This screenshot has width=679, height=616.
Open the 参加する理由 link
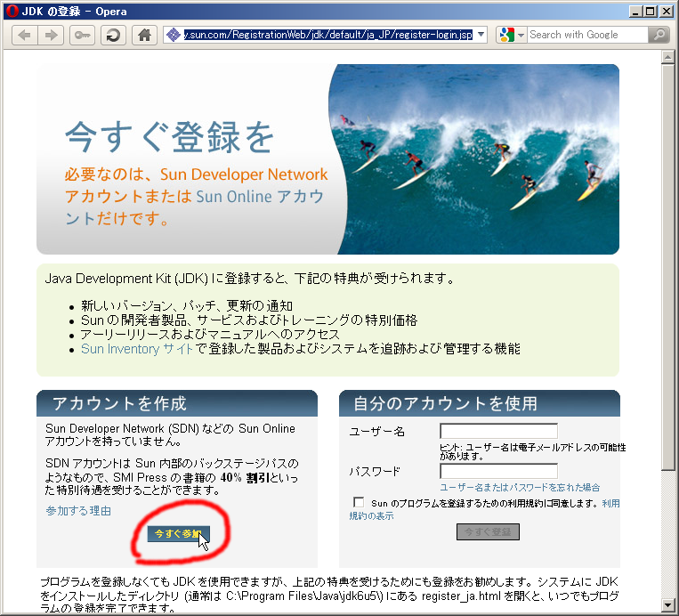(78, 511)
